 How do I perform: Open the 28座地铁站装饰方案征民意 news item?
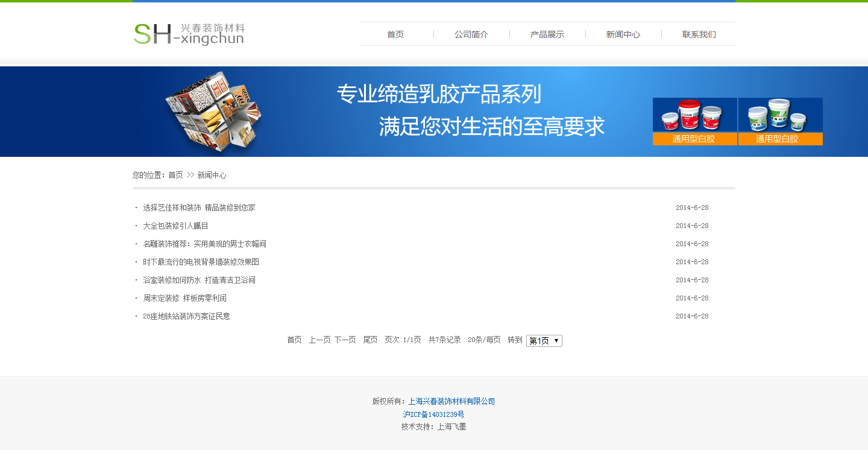[186, 316]
